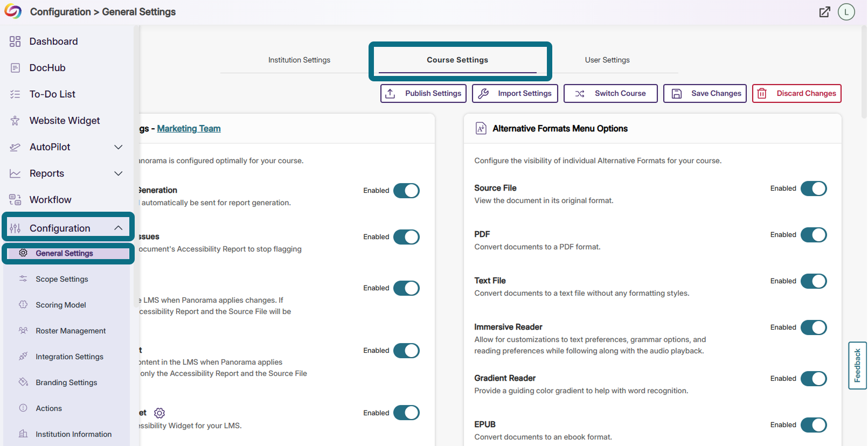868x446 pixels.
Task: Toggle Gradient Reader switch
Action: coord(814,379)
